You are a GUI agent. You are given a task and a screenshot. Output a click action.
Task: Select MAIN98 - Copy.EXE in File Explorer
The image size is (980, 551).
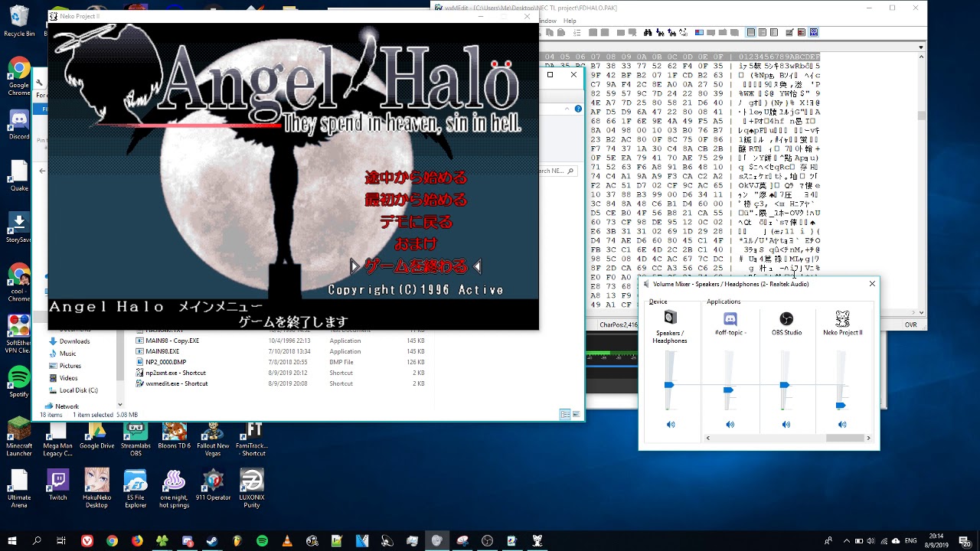172,341
